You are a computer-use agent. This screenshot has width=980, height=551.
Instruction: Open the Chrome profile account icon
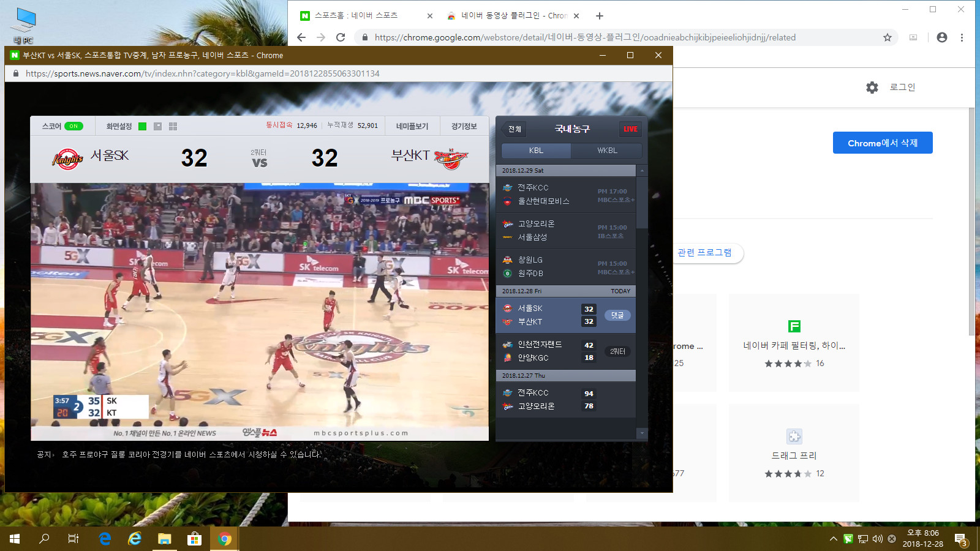[942, 37]
